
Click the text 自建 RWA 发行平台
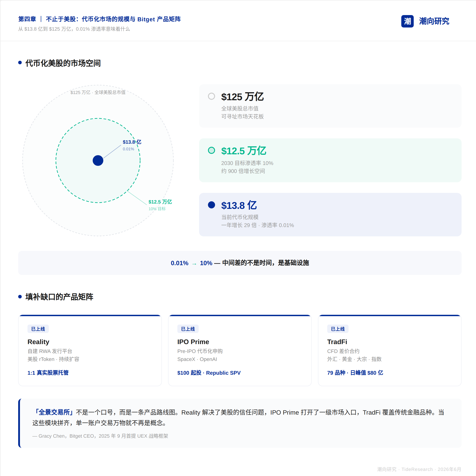pyautogui.click(x=50, y=351)
